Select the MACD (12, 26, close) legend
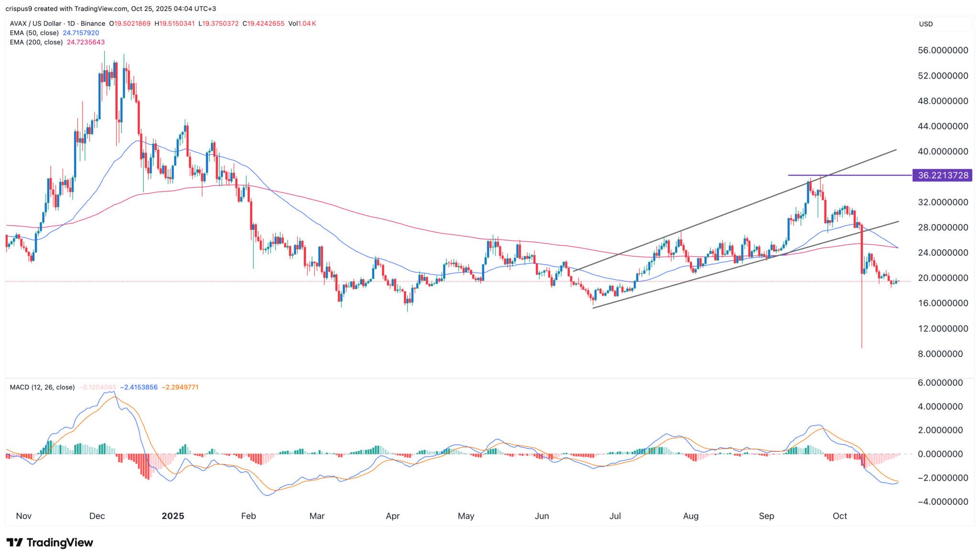Screen dimensions: 980x559 pos(42,387)
